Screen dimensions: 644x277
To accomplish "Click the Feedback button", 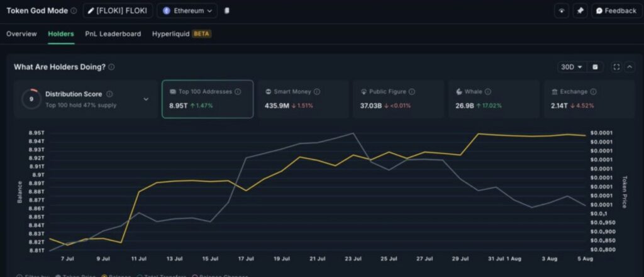I will tap(616, 11).
